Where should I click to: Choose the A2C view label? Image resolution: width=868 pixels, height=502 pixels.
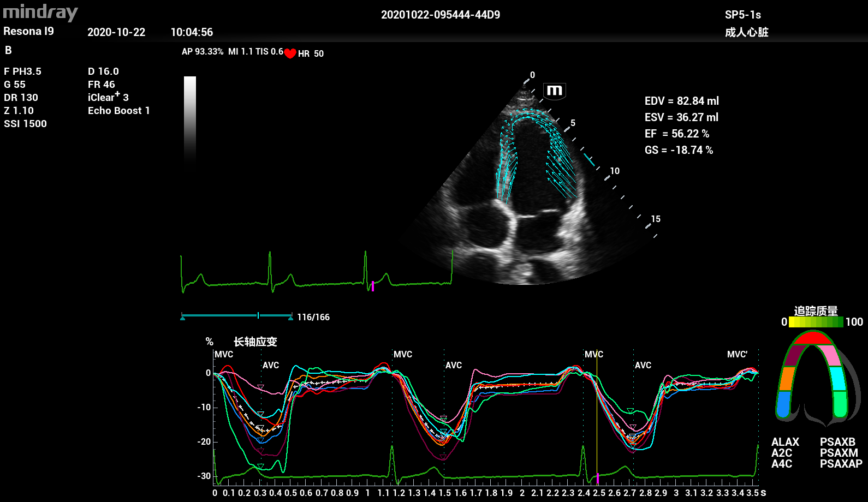(x=782, y=453)
